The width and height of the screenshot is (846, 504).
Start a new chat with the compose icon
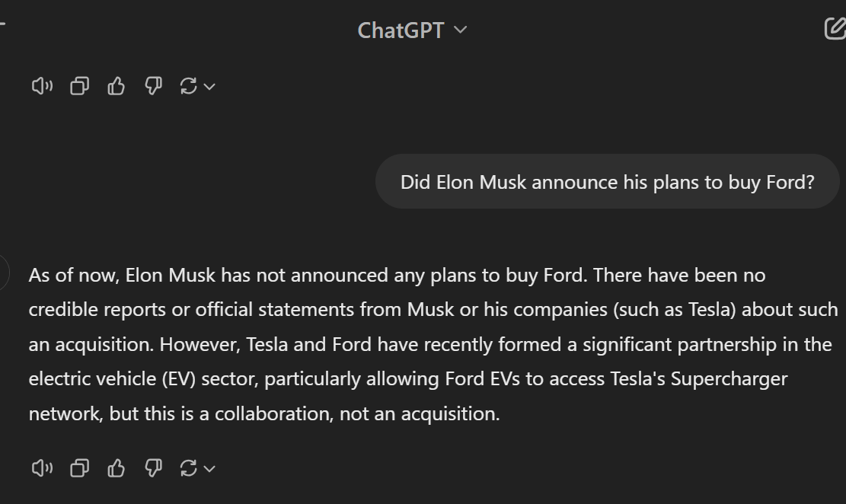pyautogui.click(x=835, y=29)
